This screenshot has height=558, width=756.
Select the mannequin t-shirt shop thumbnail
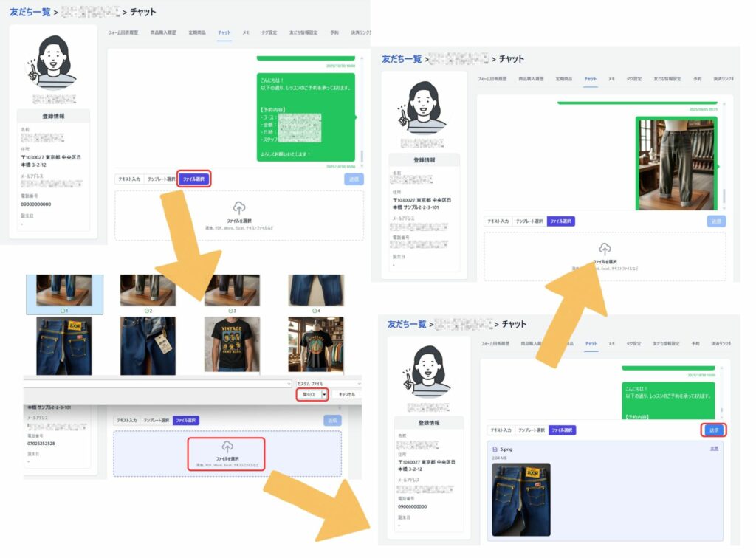click(x=315, y=346)
